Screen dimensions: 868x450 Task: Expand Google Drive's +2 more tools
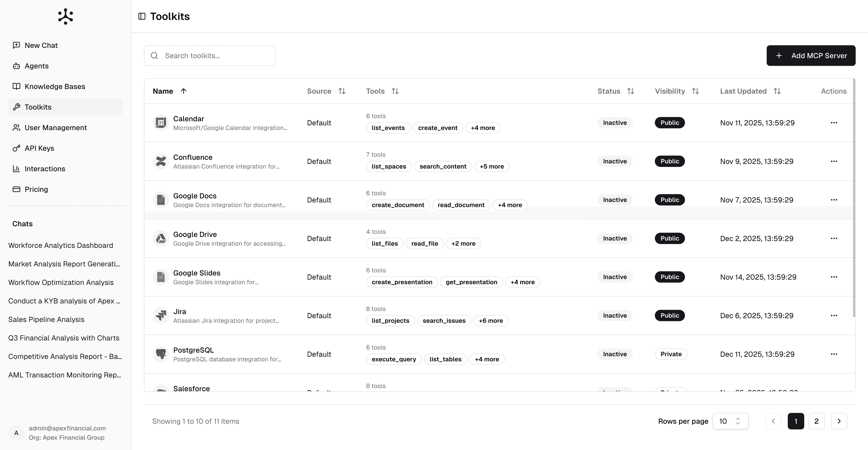pos(463,243)
